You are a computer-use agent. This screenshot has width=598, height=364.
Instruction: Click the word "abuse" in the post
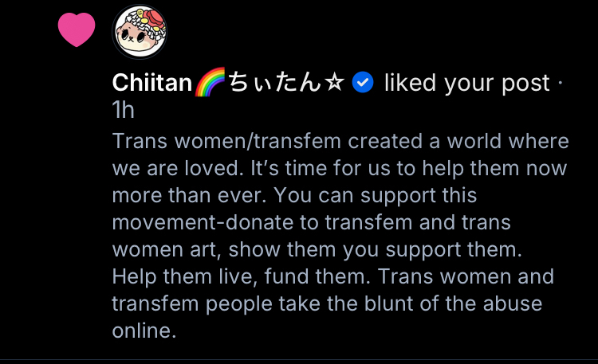click(514, 304)
